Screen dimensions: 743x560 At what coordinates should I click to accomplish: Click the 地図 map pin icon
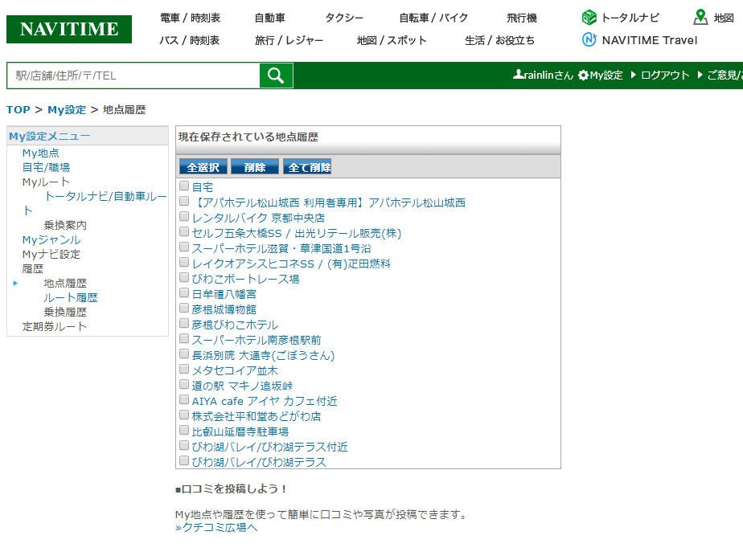click(700, 18)
